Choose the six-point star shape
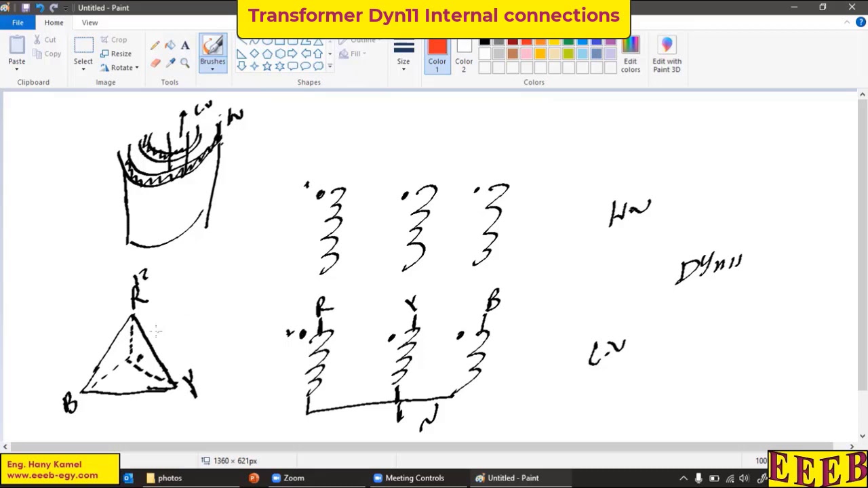 [x=280, y=66]
